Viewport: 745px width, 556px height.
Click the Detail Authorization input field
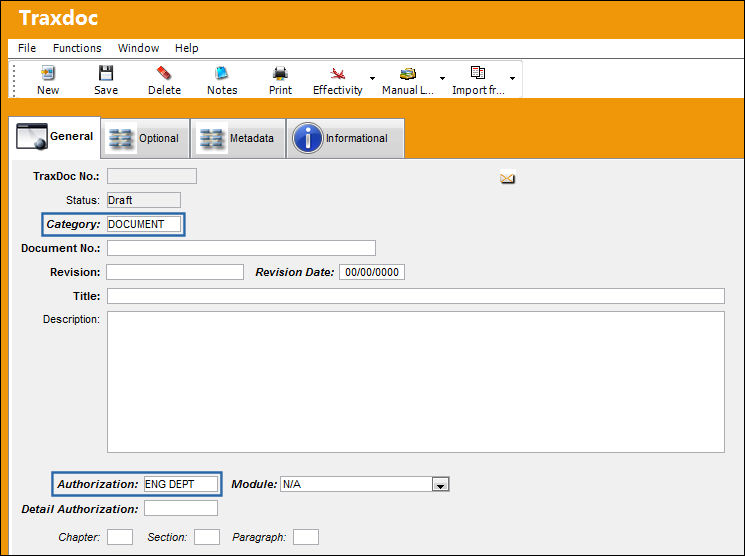(181, 508)
